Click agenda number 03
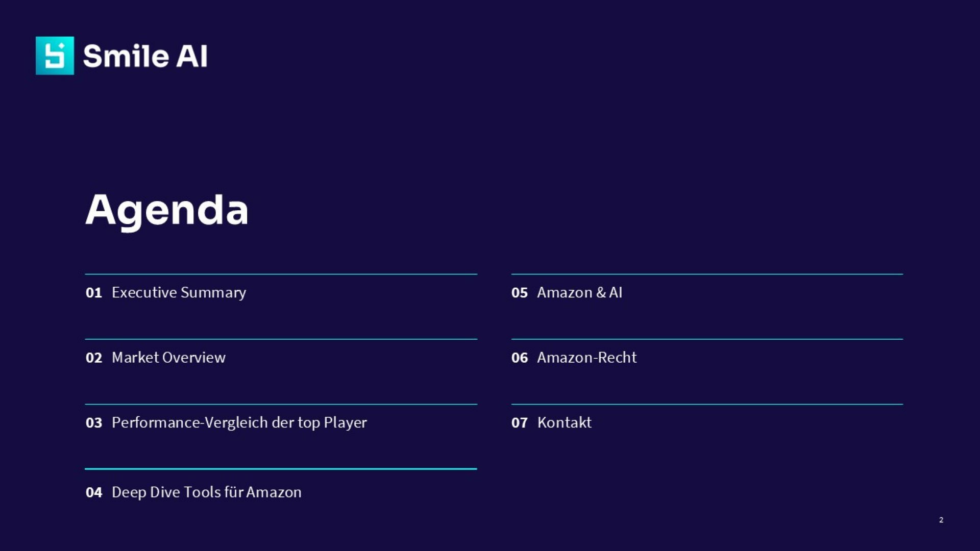Viewport: 980px width, 551px height. click(94, 423)
